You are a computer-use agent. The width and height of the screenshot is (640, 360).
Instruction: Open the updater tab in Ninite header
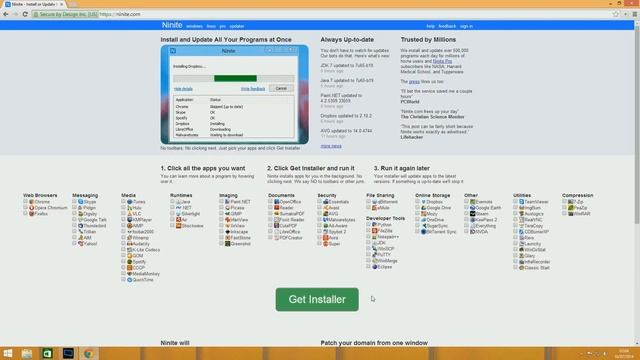pos(237,26)
